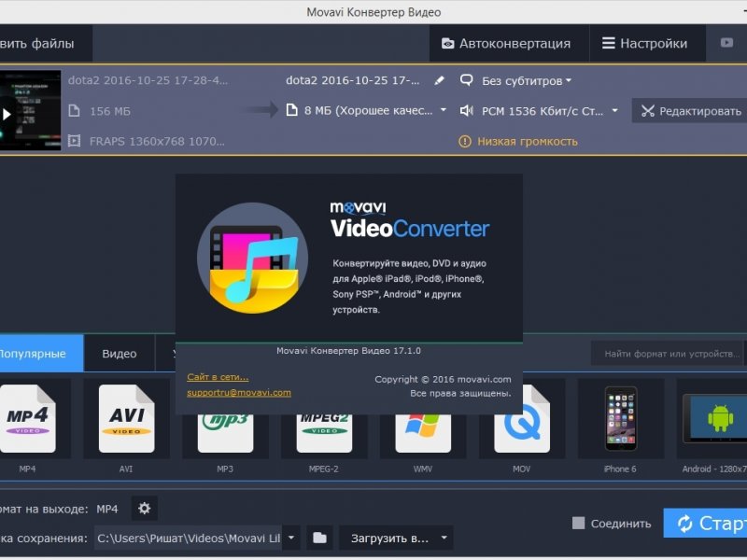Expand the PCM 1536 Кбит/с audio dropdown

(x=614, y=110)
